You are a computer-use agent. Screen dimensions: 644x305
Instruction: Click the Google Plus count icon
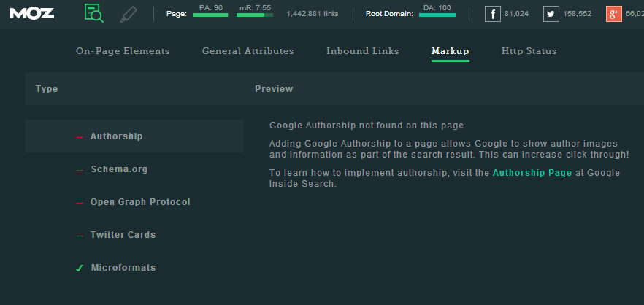613,14
